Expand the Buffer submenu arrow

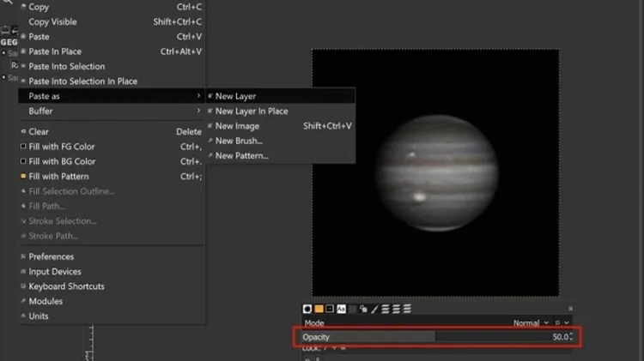pyautogui.click(x=199, y=111)
